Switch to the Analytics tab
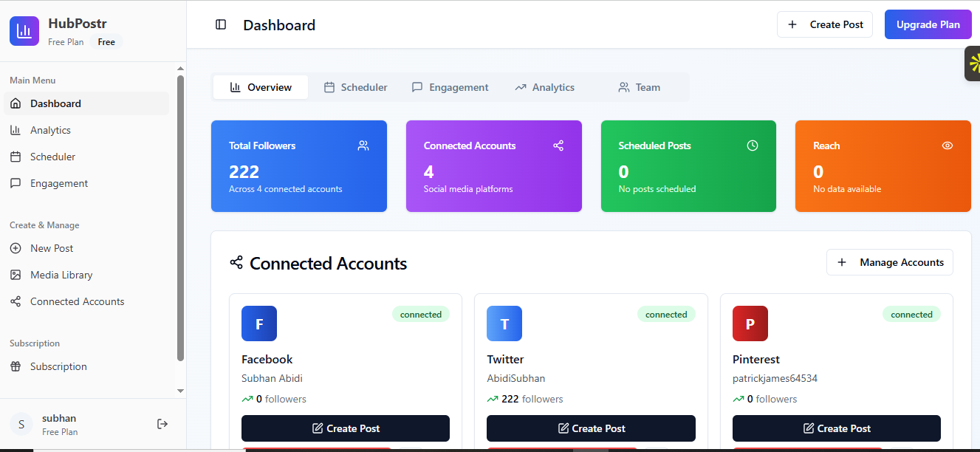The width and height of the screenshot is (980, 452). pos(544,87)
